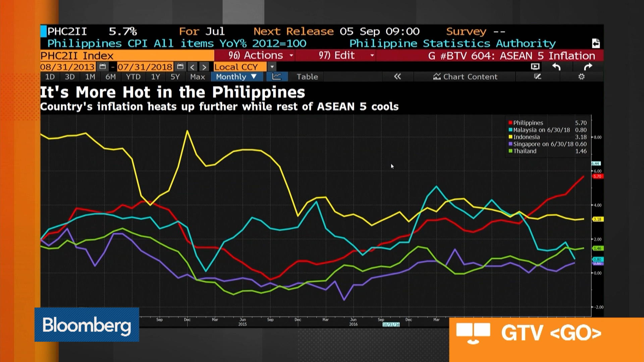Screen dimensions: 644x362
Task: Click the red Philippines legend swatch
Action: point(510,123)
